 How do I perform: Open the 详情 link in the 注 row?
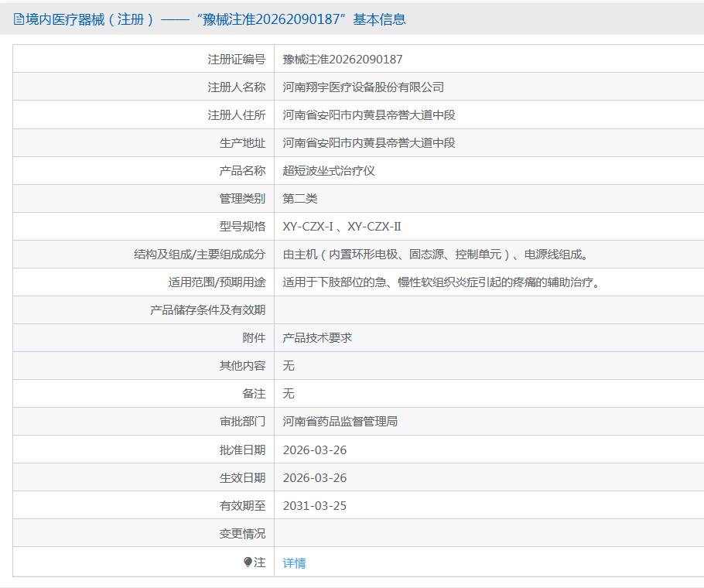(293, 562)
